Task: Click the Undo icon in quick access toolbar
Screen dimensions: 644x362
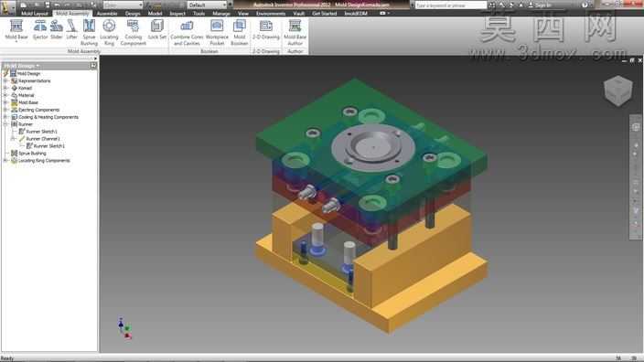Action: pyautogui.click(x=57, y=5)
